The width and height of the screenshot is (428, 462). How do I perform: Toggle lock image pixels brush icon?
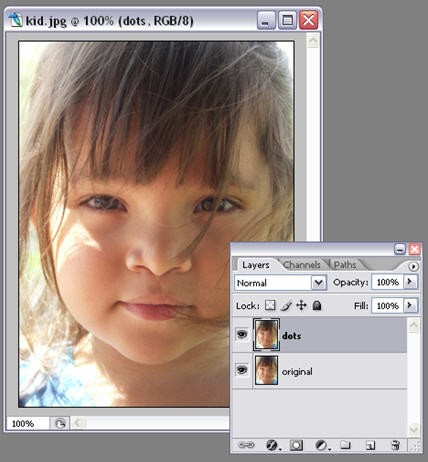(286, 305)
